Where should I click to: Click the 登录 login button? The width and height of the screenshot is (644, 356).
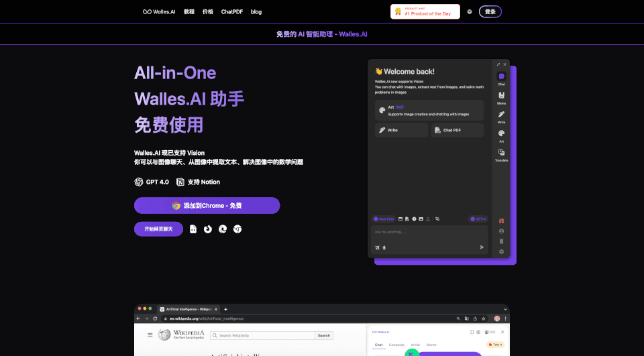(x=490, y=11)
